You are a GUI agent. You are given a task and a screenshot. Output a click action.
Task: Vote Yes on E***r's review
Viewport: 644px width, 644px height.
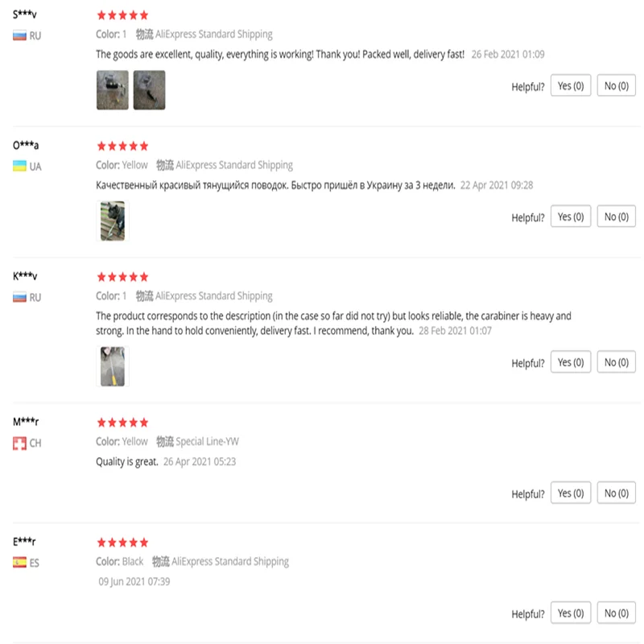[571, 613]
